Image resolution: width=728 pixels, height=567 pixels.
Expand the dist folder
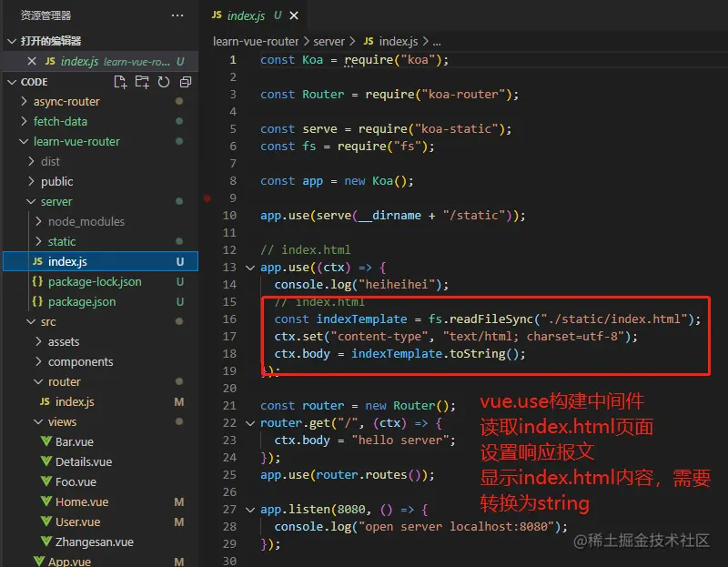pos(32,161)
